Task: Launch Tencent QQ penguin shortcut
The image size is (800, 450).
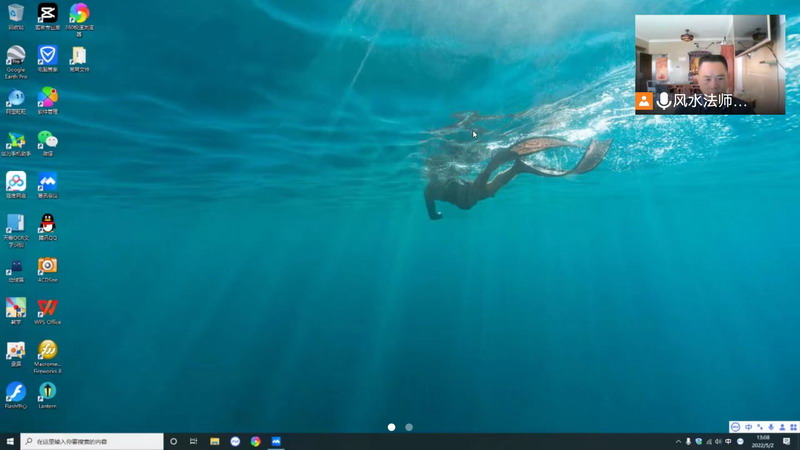Action: [x=47, y=227]
